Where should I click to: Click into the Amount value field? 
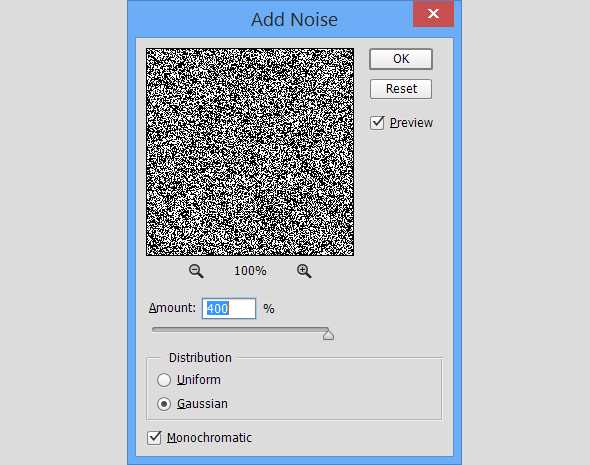coord(229,308)
